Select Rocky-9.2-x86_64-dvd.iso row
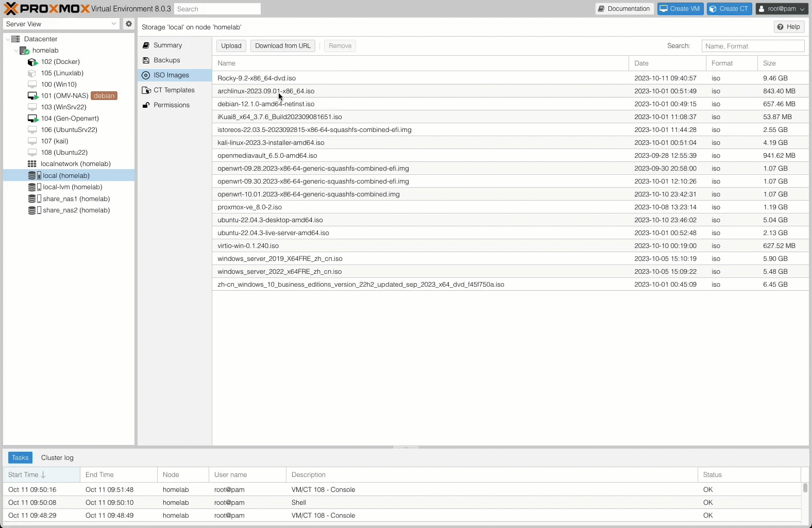 pyautogui.click(x=510, y=78)
